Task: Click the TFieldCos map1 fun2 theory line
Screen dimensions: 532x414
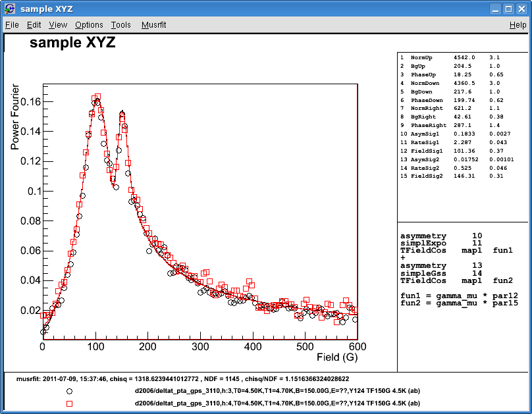Action: [454, 280]
